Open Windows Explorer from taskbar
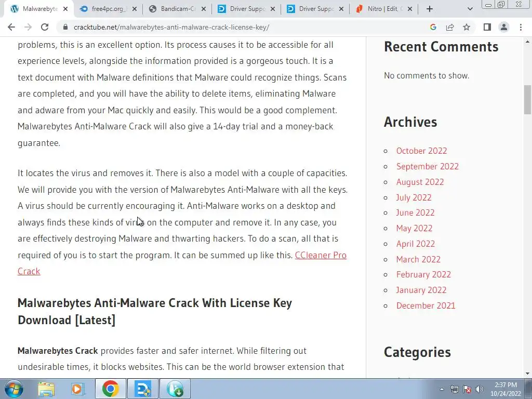This screenshot has width=532, height=399. (x=46, y=389)
